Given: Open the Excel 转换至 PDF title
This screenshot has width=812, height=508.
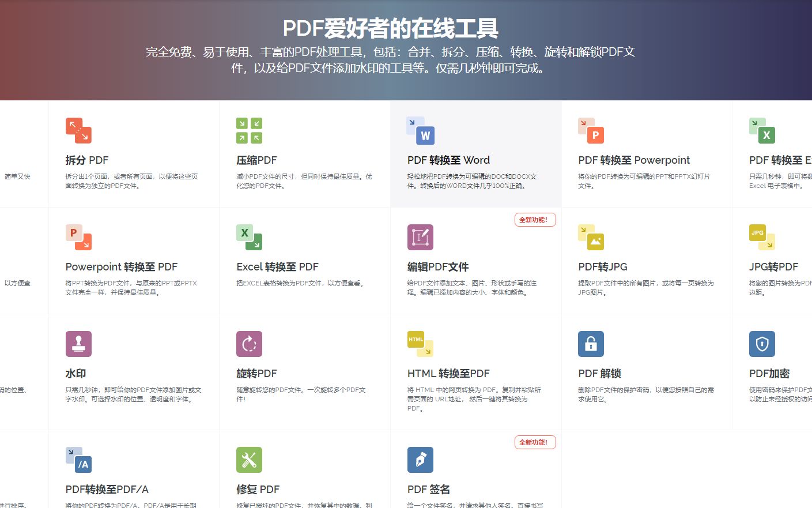Looking at the screenshot, I should [277, 267].
